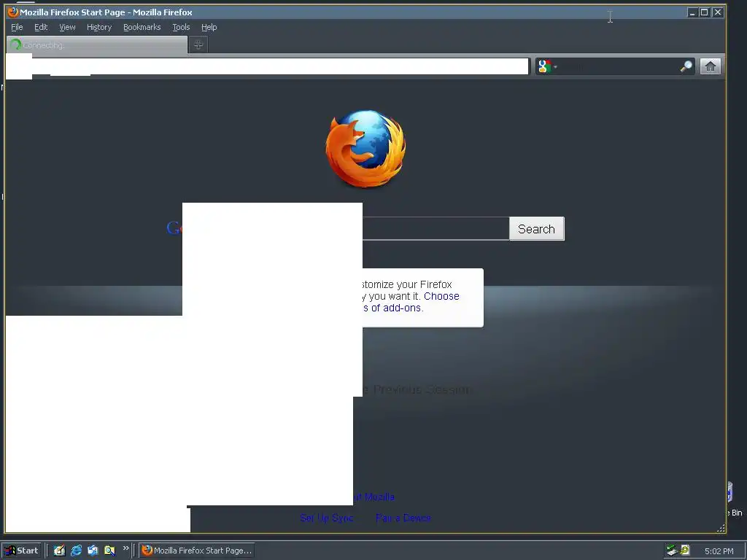The height and width of the screenshot is (560, 747).
Task: Follow the 'of add-ons' link text
Action: (x=397, y=308)
